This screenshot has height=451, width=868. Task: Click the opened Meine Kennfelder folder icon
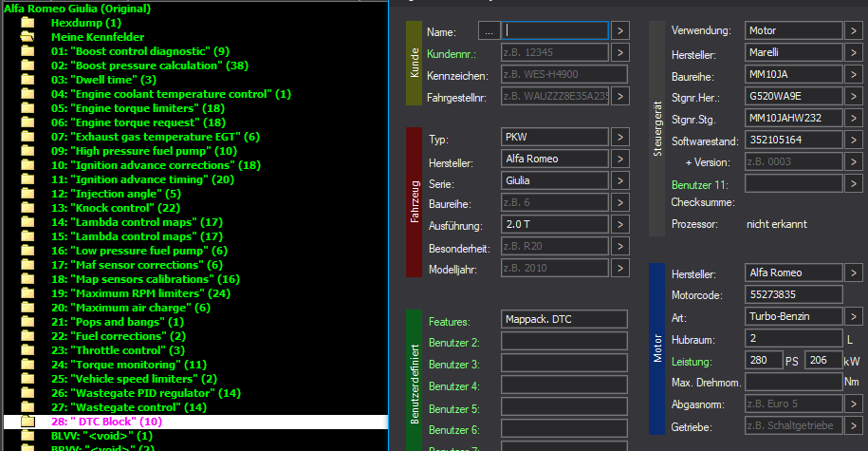coord(28,37)
